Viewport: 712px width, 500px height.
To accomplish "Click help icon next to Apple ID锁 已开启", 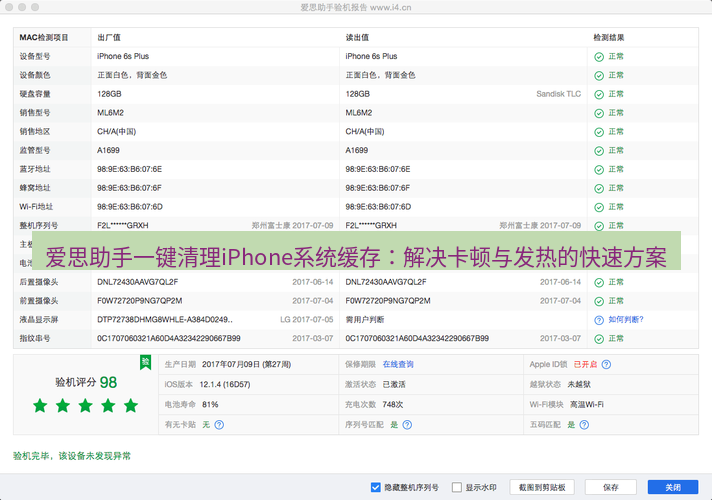I will (606, 364).
